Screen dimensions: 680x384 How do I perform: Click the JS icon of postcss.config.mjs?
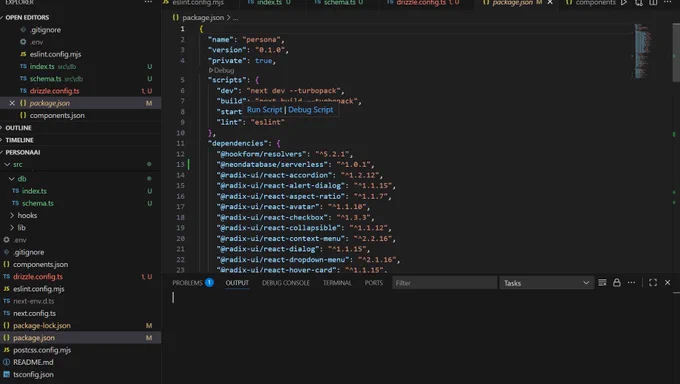[7, 350]
